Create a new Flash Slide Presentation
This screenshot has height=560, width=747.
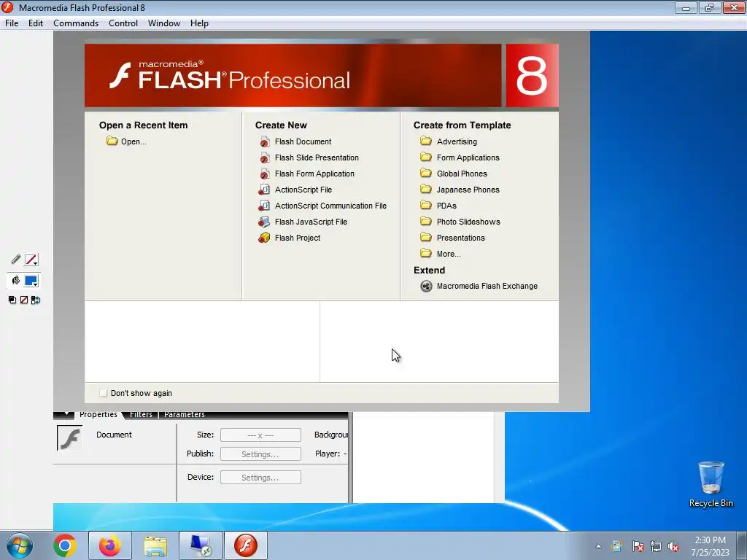point(317,157)
